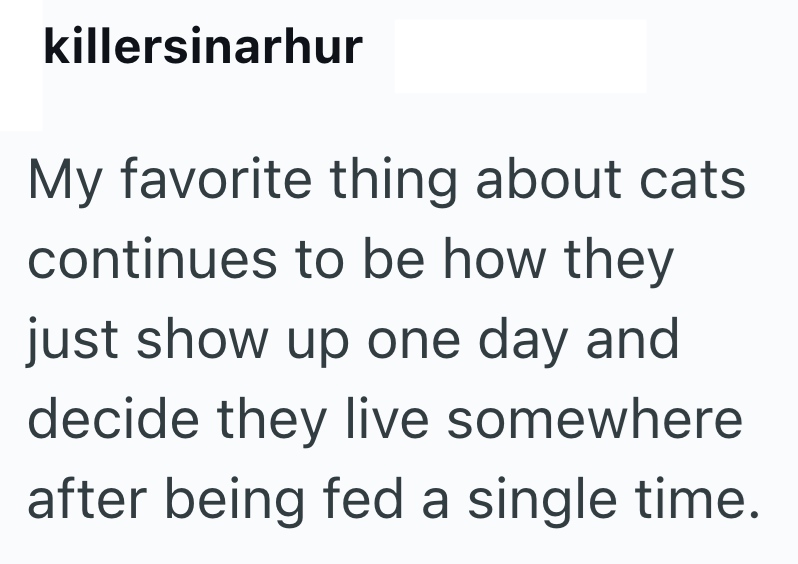Select the word "somewhere" in the post
Image resolution: width=798 pixels, height=564 pixels.
pos(594,420)
